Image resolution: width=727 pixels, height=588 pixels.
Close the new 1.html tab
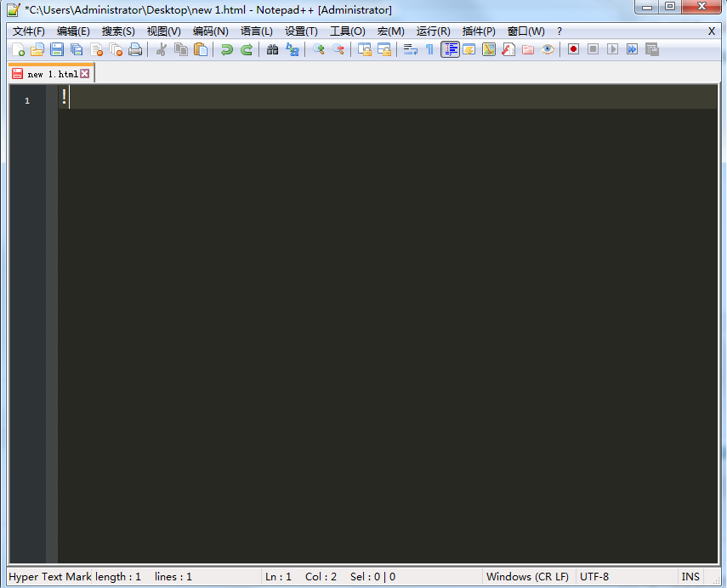(x=84, y=74)
